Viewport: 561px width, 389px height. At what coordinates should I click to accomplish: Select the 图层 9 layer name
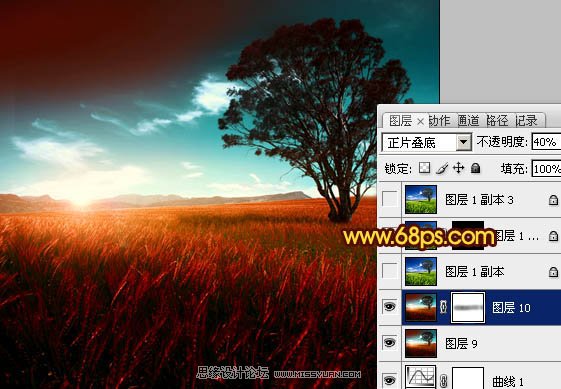point(461,344)
